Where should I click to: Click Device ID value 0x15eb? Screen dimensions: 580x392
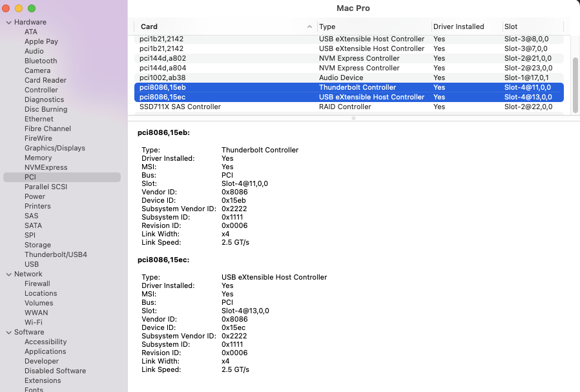tap(233, 200)
